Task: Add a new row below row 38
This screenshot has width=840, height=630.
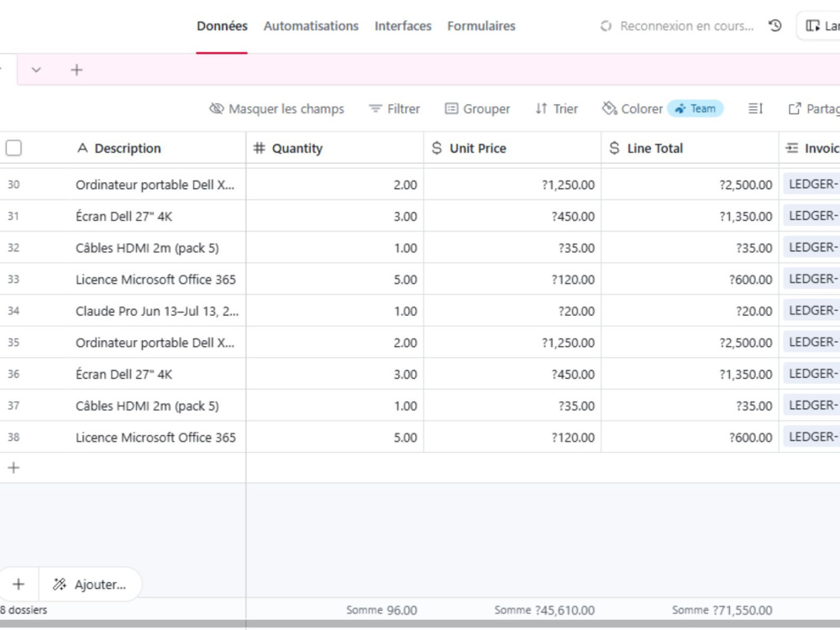Action: [x=13, y=468]
